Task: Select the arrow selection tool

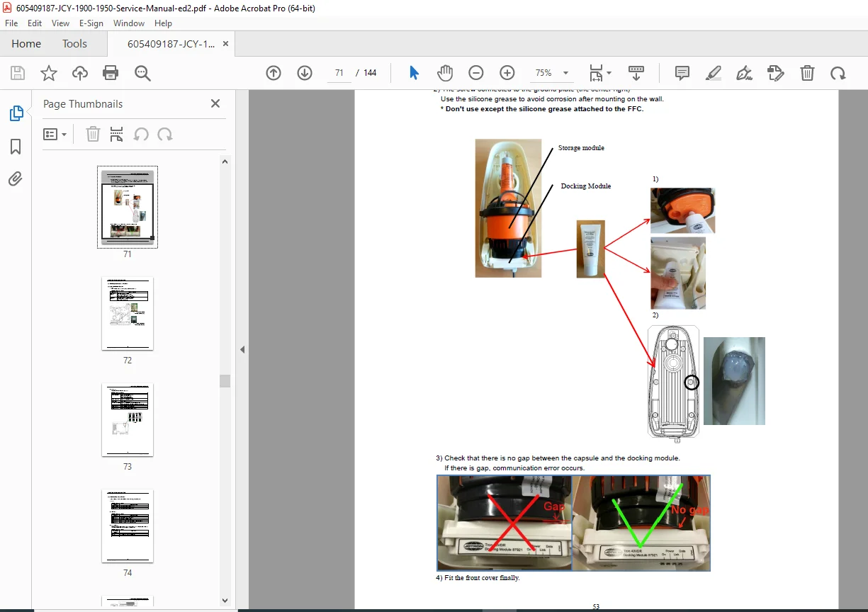Action: [415, 73]
